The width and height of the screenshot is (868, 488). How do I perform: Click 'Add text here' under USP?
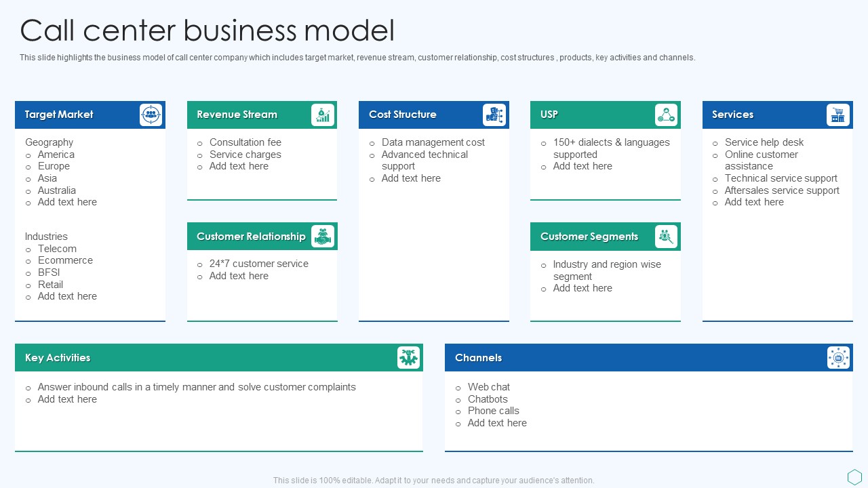click(583, 166)
